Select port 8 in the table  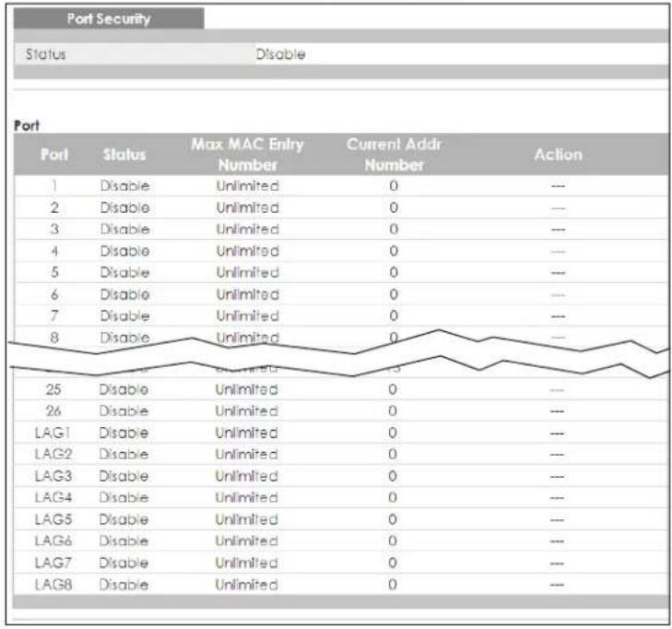click(54, 338)
